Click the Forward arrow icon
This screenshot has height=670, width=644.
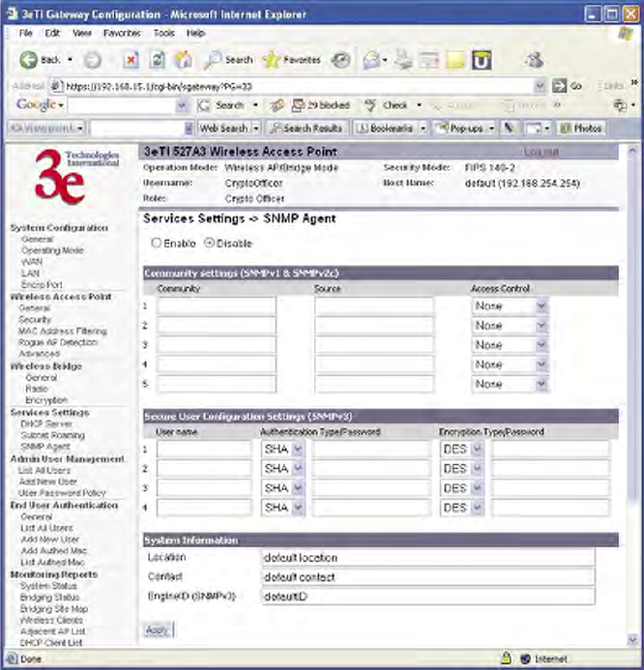pos(92,60)
